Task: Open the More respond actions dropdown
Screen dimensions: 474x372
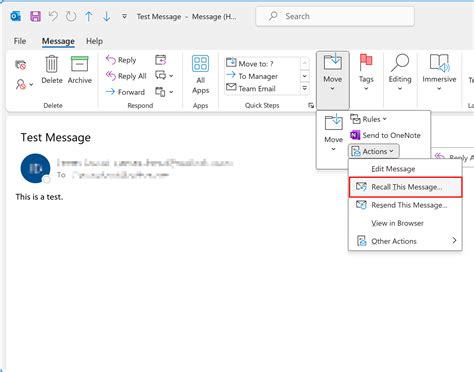Action: [164, 91]
